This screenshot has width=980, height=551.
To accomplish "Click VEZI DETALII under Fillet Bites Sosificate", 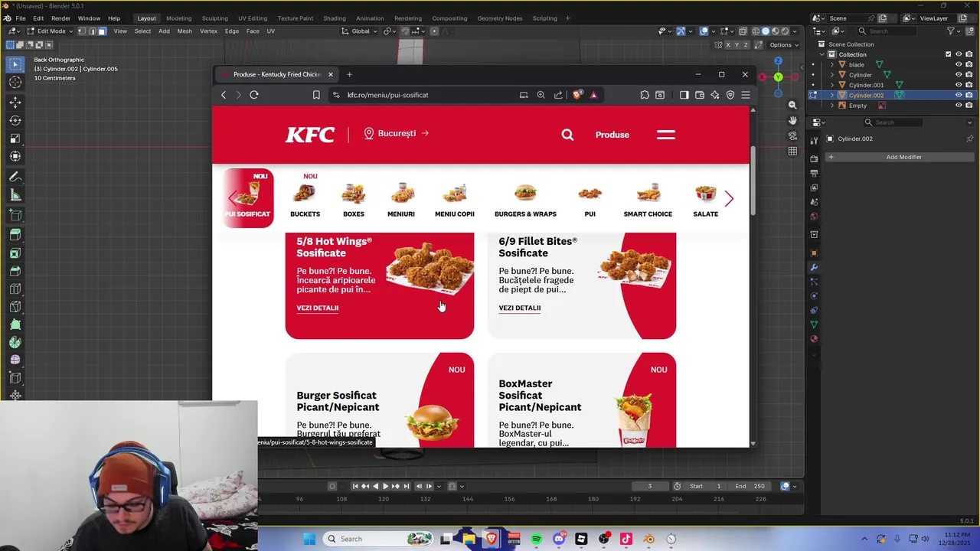I will 520,308.
